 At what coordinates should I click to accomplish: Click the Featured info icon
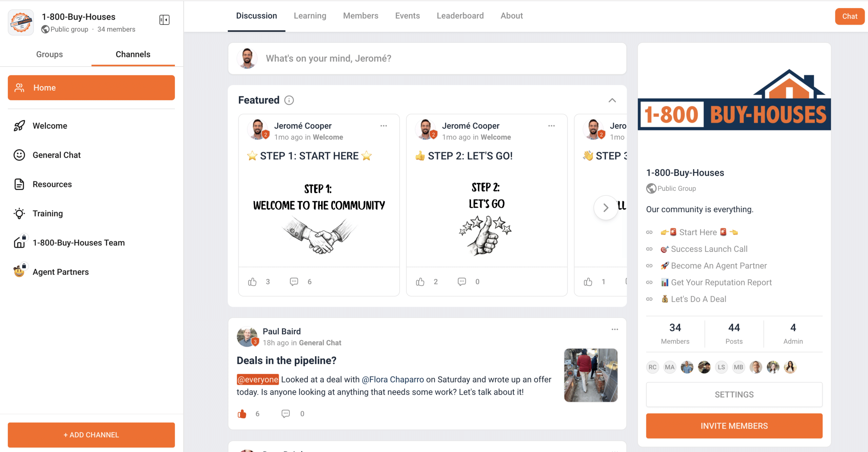coord(289,100)
